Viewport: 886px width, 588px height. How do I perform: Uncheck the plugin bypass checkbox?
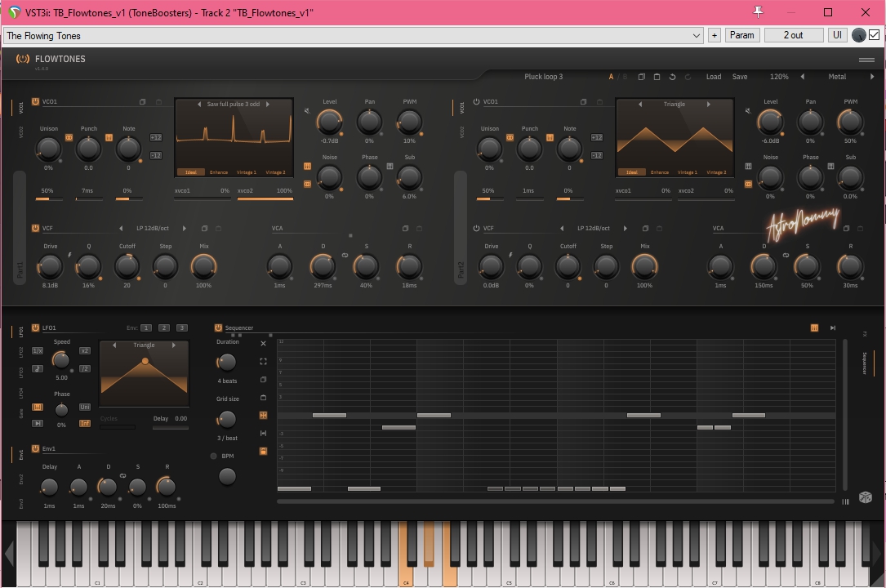[874, 35]
